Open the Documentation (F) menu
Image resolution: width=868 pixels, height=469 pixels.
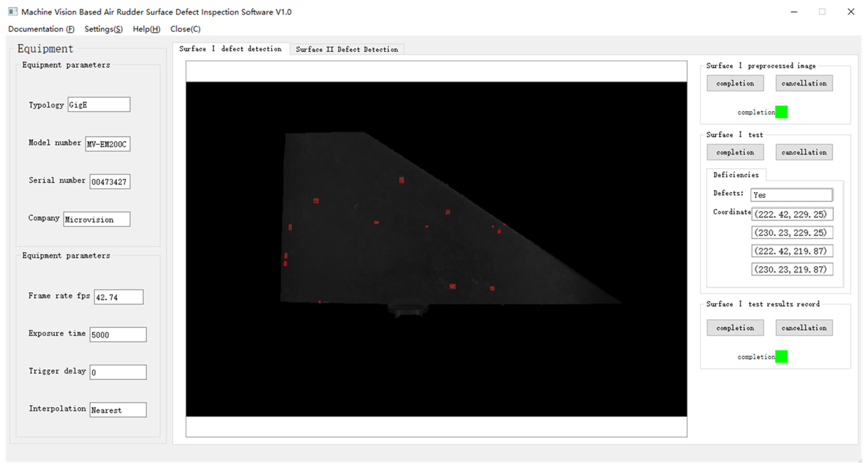tap(41, 29)
